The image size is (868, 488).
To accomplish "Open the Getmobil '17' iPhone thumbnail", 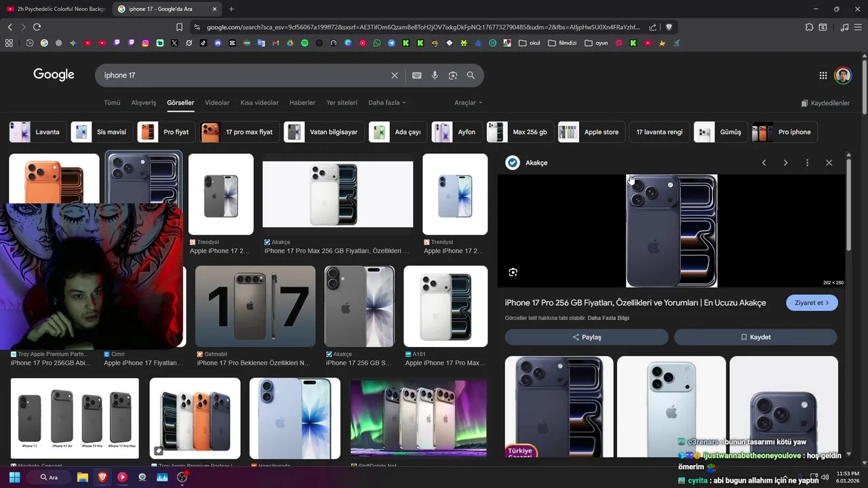I will tap(255, 306).
